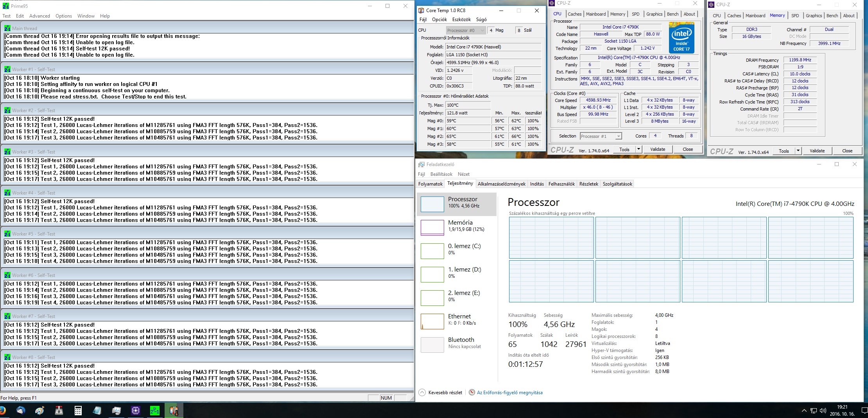Click the Teljesítmény 121.8 watt value

pyautogui.click(x=468, y=113)
